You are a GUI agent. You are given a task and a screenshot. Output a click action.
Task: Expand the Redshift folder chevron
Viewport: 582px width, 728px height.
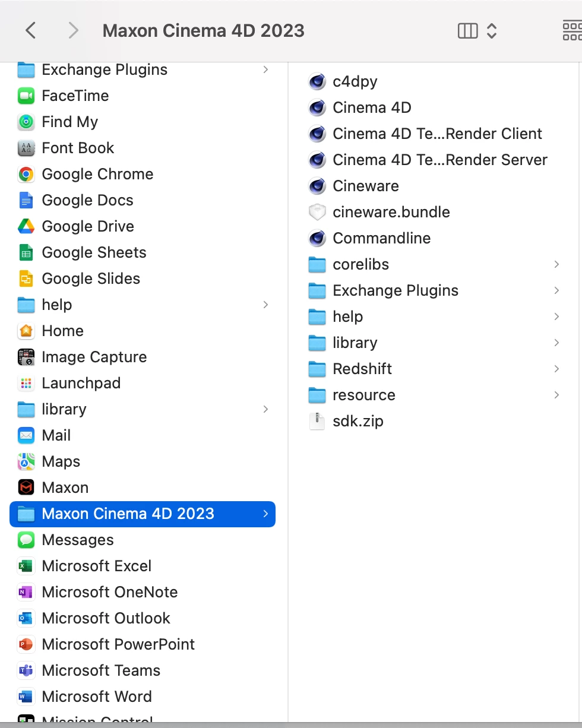point(556,369)
